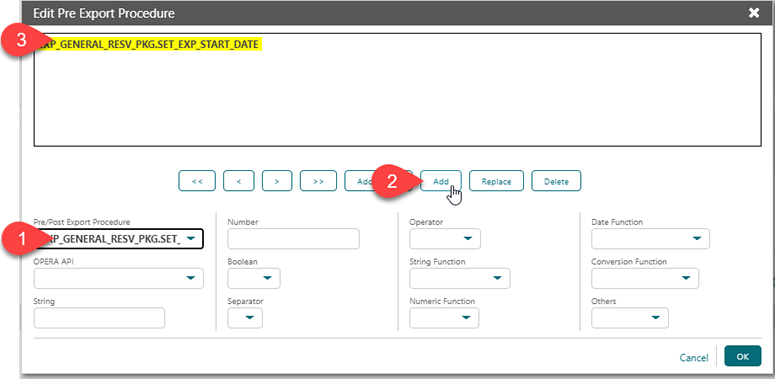
Task: Click the double left arrow << button
Action: tap(197, 181)
